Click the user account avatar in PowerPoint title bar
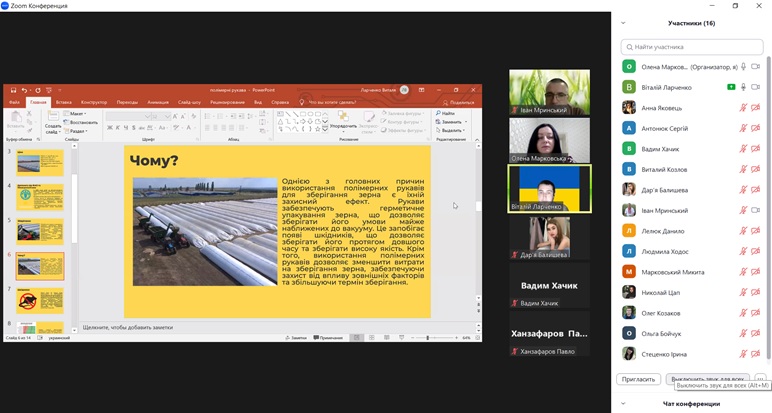This screenshot has width=772, height=413. coord(404,90)
